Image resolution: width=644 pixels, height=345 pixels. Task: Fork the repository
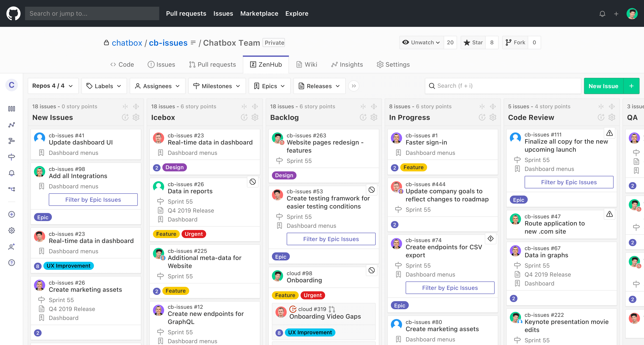[515, 43]
